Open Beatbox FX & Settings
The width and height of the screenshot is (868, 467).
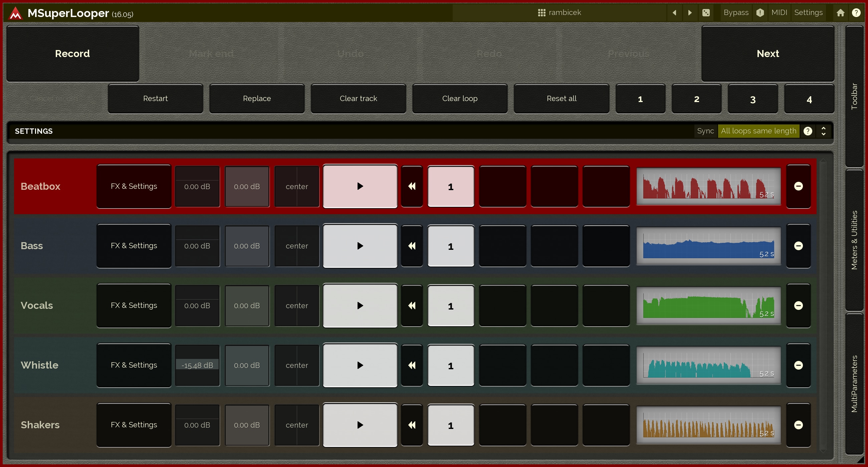tap(134, 186)
